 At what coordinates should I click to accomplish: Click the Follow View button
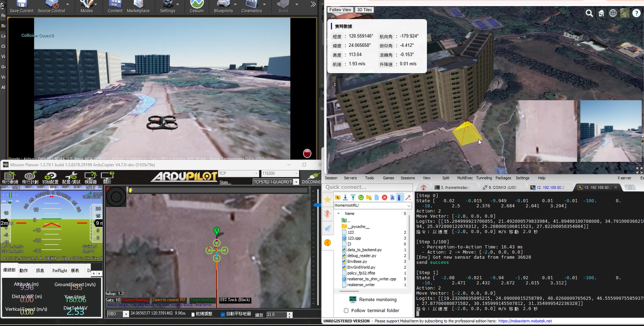coord(340,10)
